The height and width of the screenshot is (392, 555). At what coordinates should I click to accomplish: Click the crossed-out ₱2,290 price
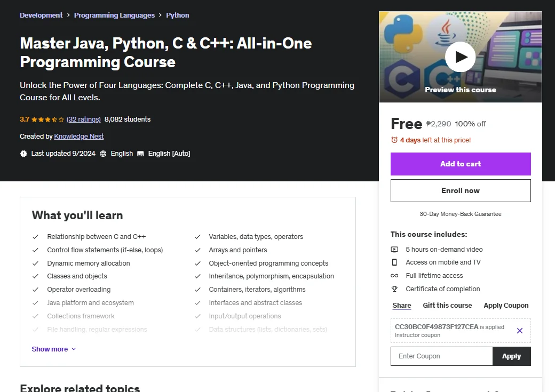(x=439, y=124)
